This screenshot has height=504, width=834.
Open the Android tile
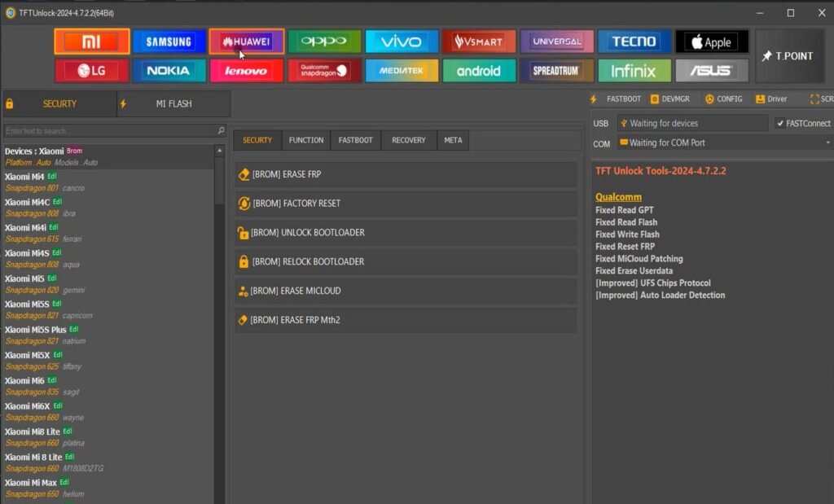479,71
